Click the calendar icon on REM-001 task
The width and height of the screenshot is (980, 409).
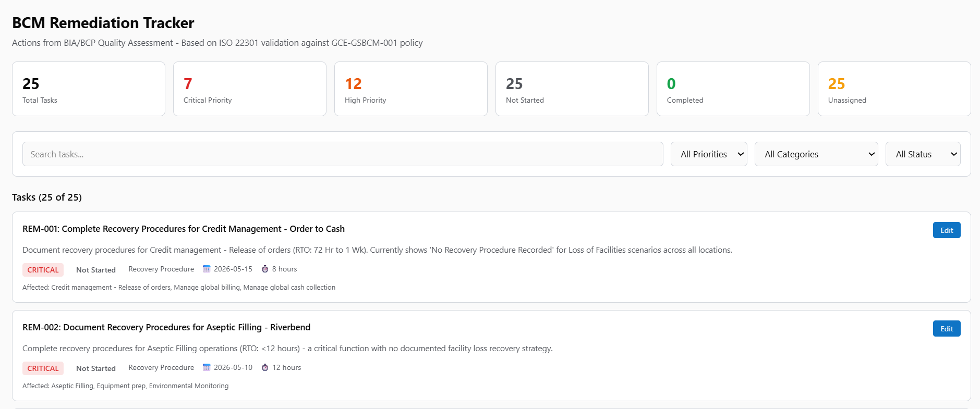point(207,269)
